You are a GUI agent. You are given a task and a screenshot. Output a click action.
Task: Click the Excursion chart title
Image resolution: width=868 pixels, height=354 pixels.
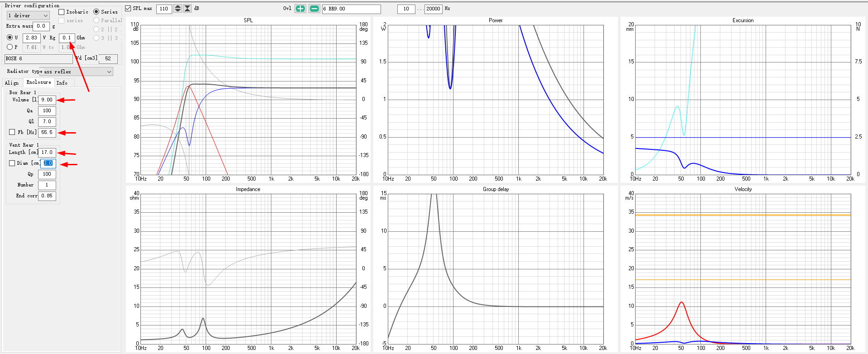pos(743,20)
